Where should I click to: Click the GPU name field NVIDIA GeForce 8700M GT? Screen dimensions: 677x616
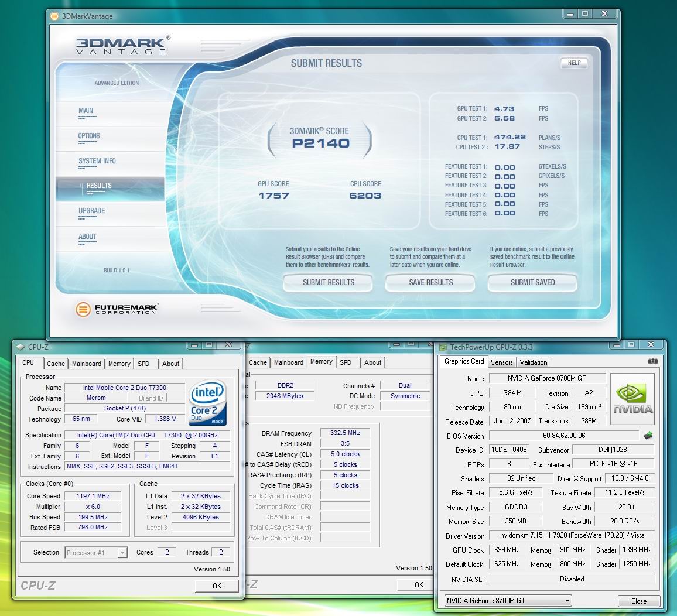(x=546, y=378)
